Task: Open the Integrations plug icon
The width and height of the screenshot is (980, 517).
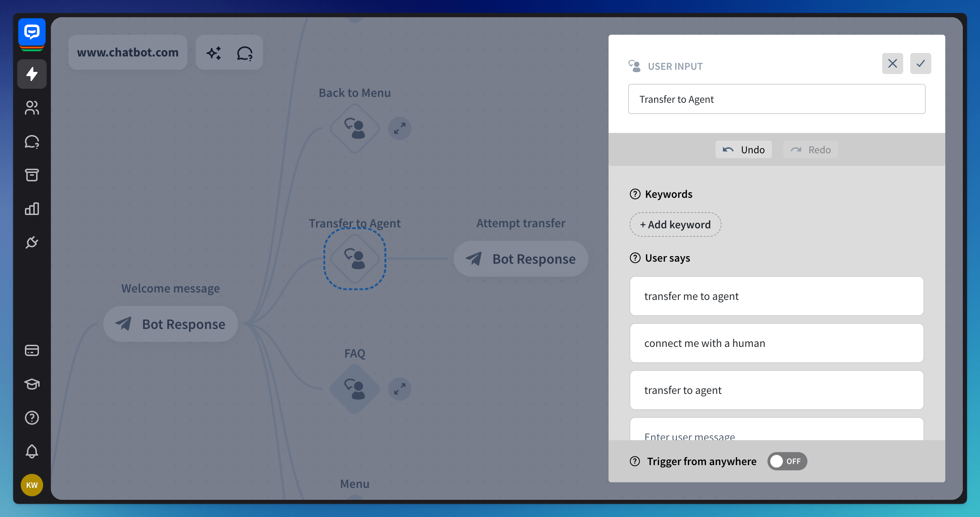Action: 32,242
